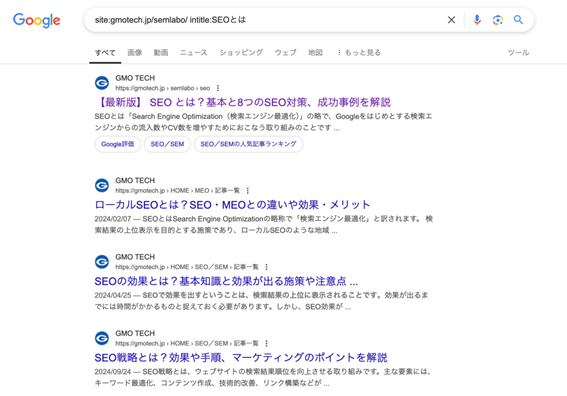Click GMO TECH favicon of SEO戦略とは result
Viewport: 567px width, 396px height.
tap(102, 338)
